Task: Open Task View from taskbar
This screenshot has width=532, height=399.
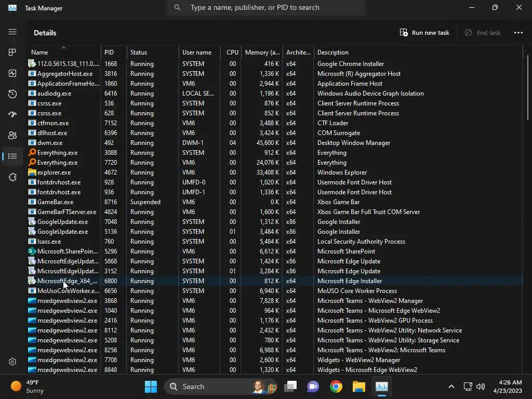Action: coord(290,387)
